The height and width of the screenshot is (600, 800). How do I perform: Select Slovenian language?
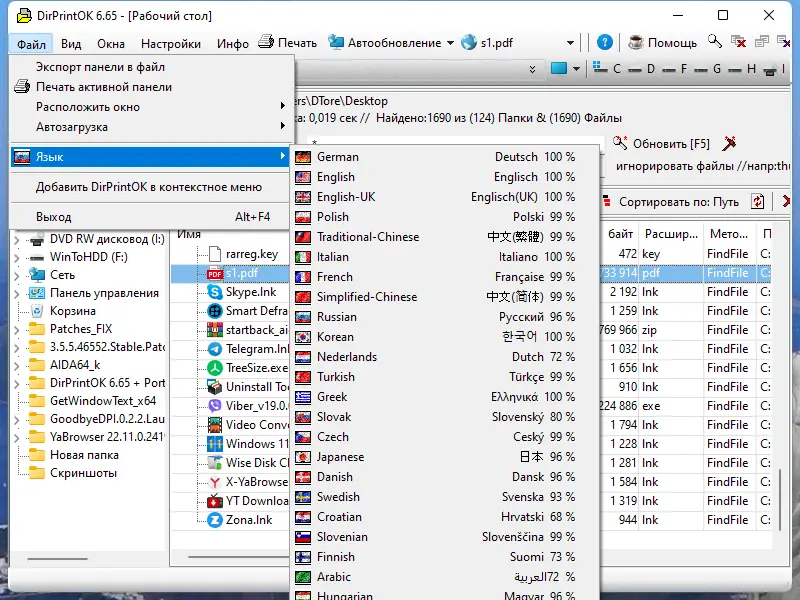444,537
